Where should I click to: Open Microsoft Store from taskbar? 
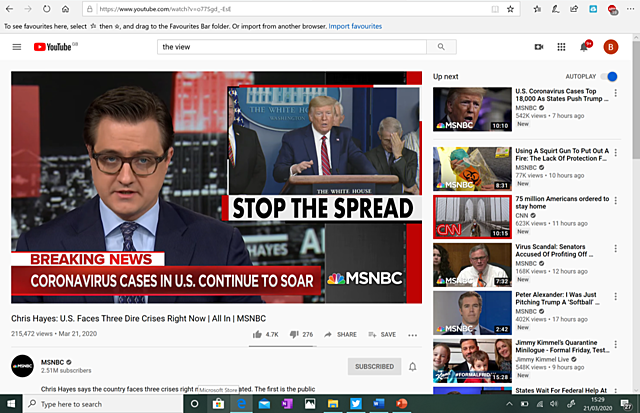click(218, 404)
